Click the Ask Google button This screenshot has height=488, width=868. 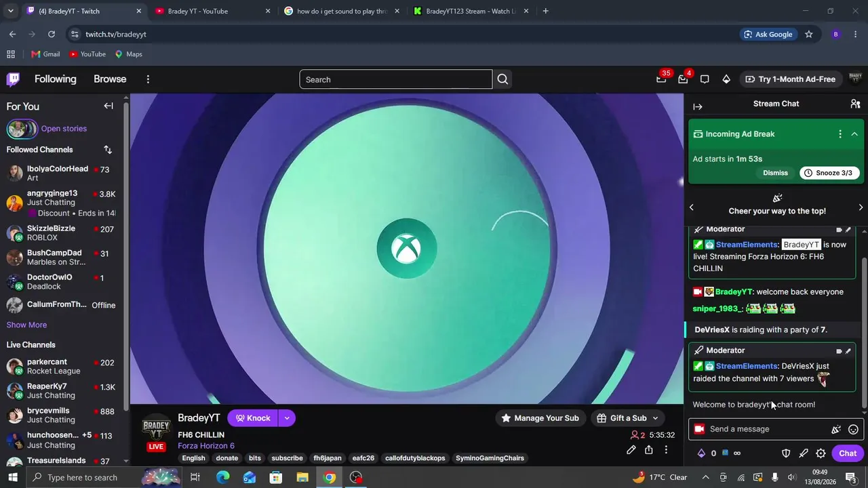(768, 34)
